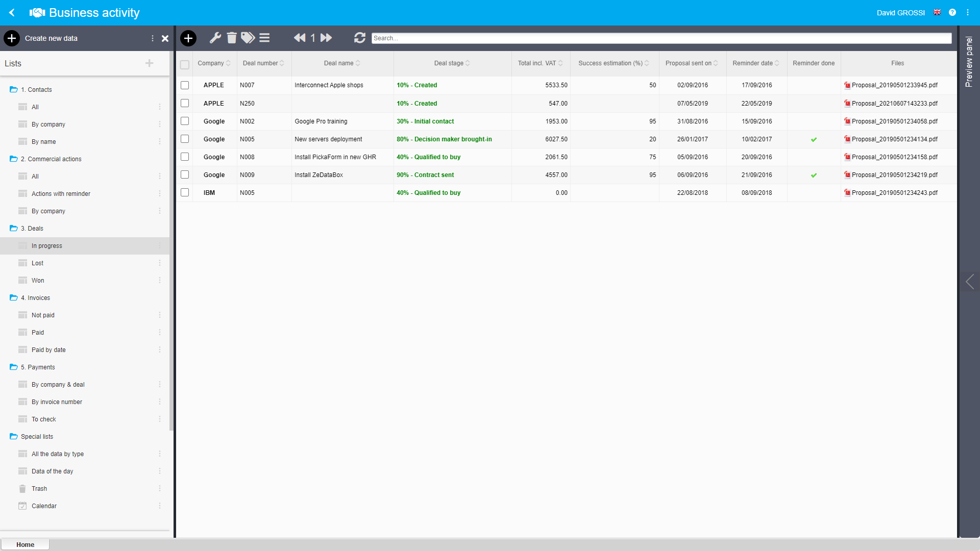Toggle reminder done check for N009 row

click(x=814, y=175)
